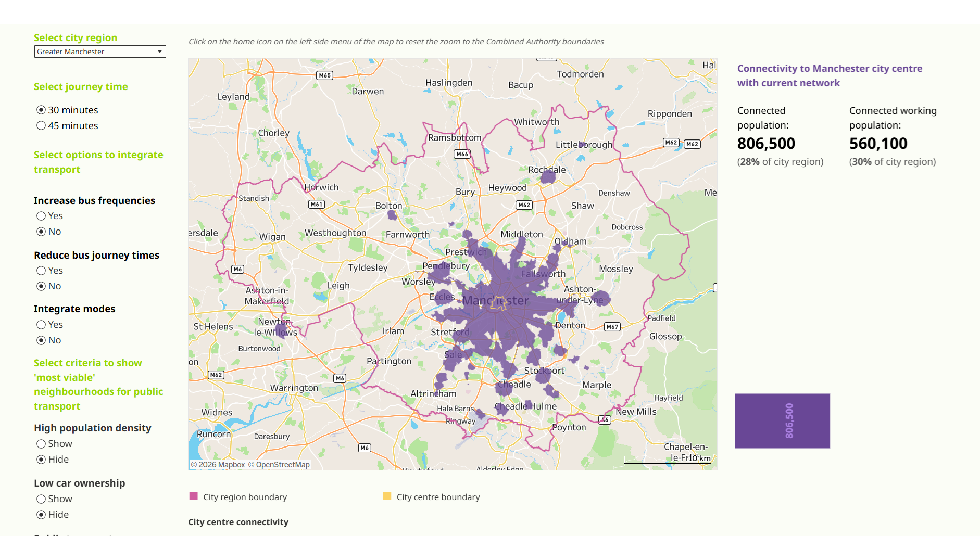This screenshot has width=980, height=536.
Task: Click the M62 shield beside Heywood
Action: click(x=524, y=205)
